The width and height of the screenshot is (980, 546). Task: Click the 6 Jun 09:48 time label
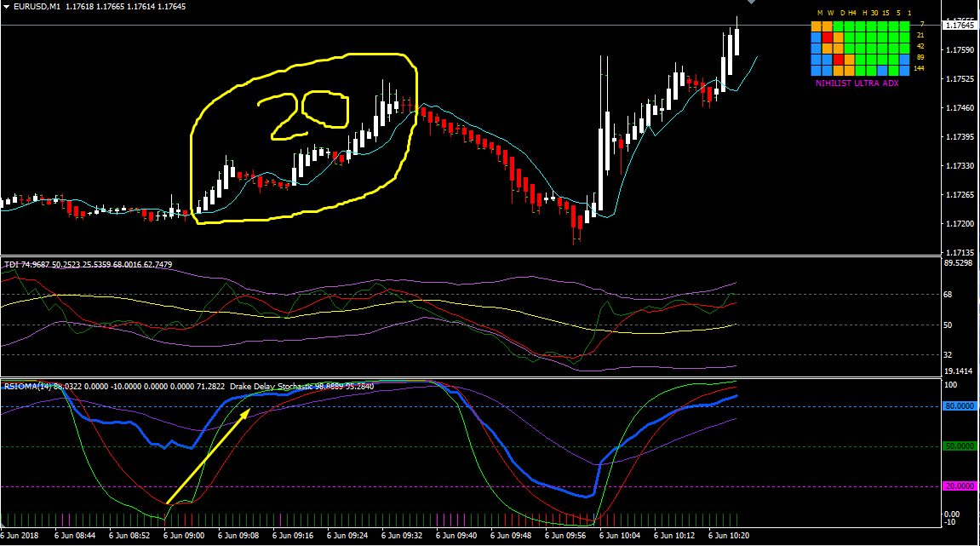[x=511, y=536]
